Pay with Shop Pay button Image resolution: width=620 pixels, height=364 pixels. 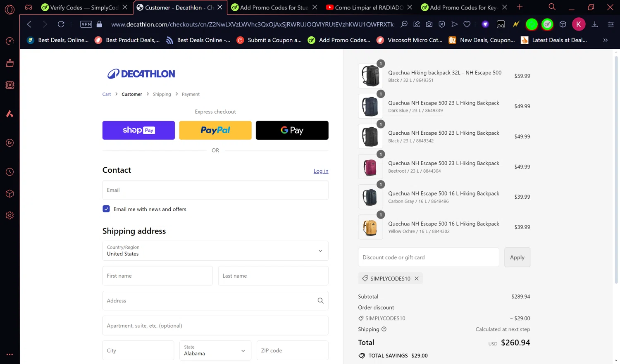[x=138, y=130]
